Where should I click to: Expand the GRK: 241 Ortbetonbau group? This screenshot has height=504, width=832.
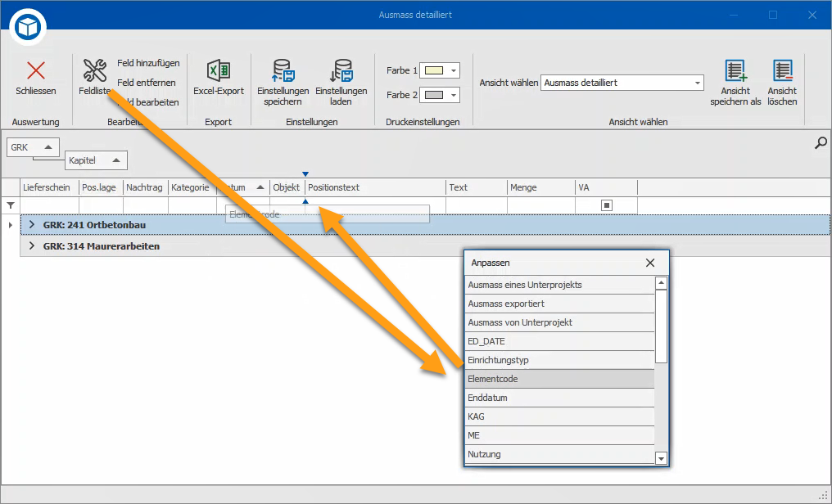(32, 225)
